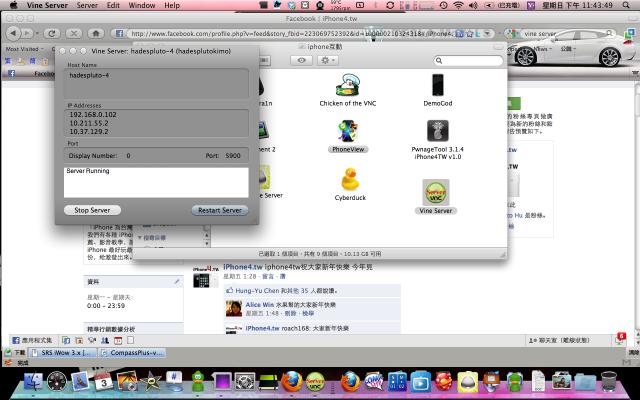Open Vine Server icon in Dock
This screenshot has width=640, height=400.
(x=316, y=382)
